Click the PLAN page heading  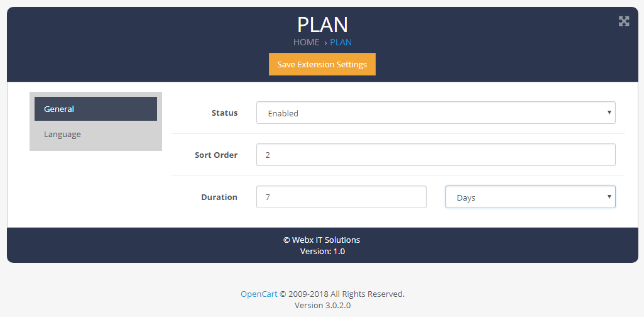322,25
